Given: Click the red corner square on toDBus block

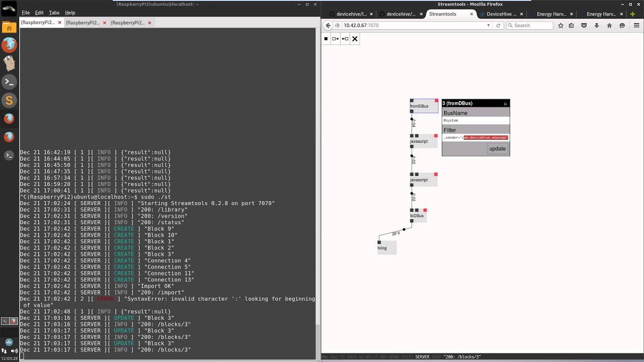Looking at the screenshot, I should click(x=425, y=210).
